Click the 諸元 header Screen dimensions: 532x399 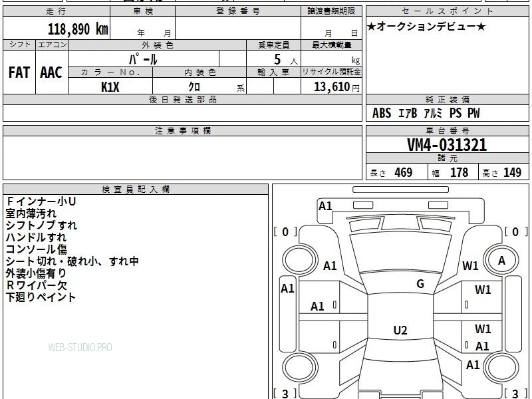click(448, 158)
